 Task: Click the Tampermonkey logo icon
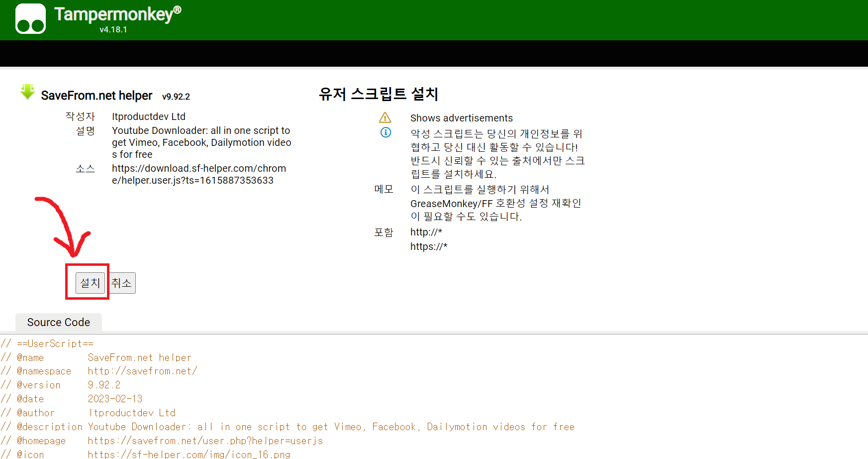pos(30,19)
